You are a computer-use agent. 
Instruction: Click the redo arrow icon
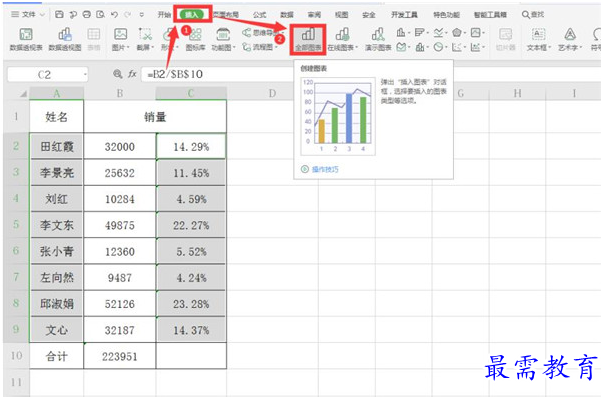tap(128, 14)
